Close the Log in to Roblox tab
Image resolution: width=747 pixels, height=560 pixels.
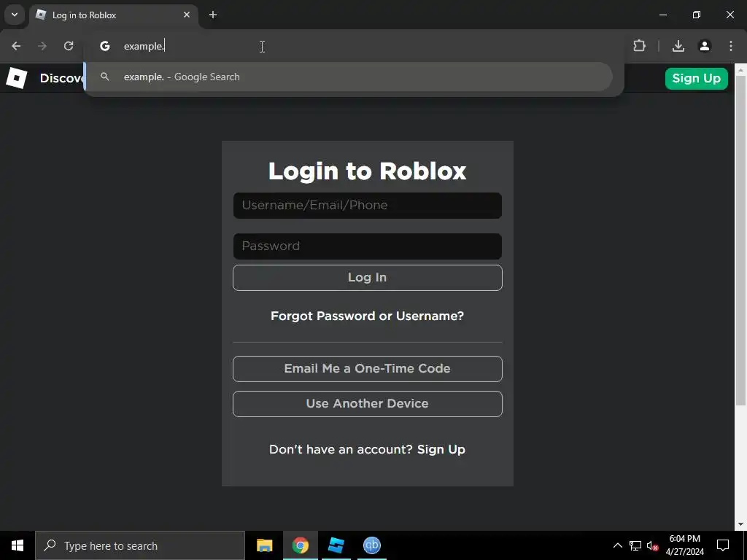187,15
